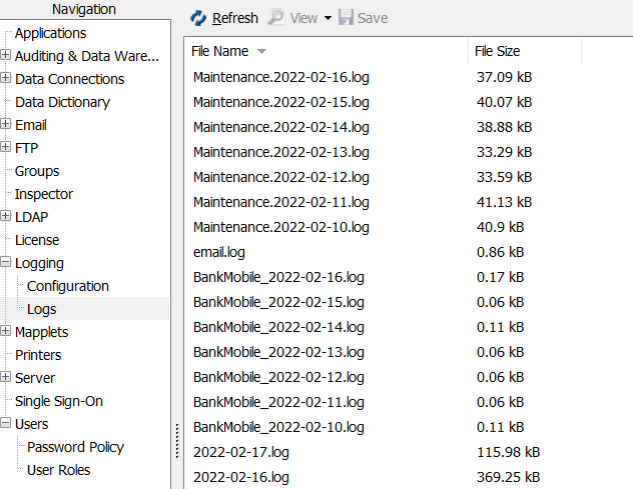Expand the Email tree node
Screen dimensions: 633x489
point(6,125)
